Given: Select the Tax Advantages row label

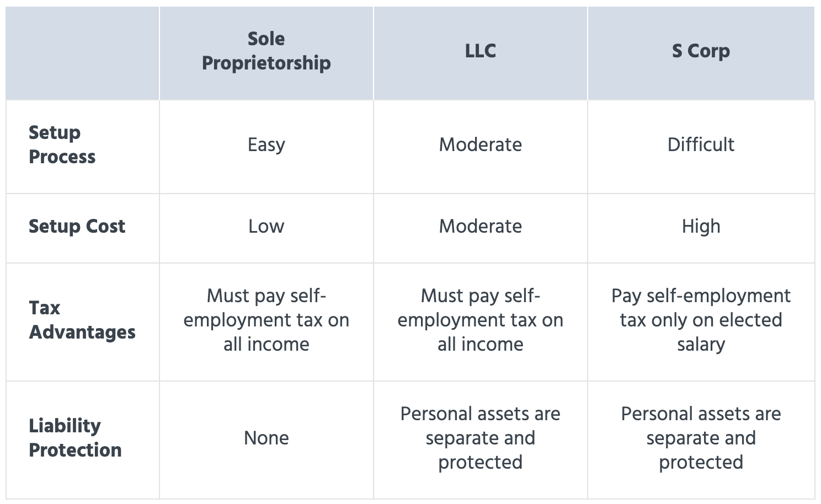Looking at the screenshot, I should (83, 320).
